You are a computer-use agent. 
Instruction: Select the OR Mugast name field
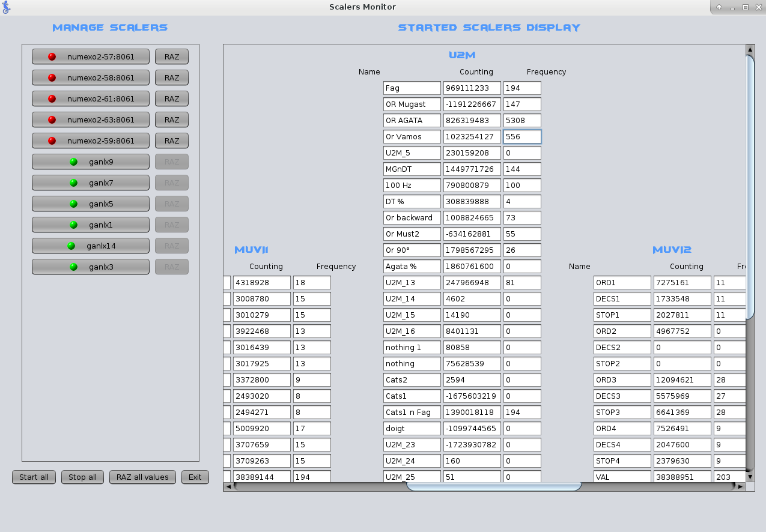click(x=412, y=104)
